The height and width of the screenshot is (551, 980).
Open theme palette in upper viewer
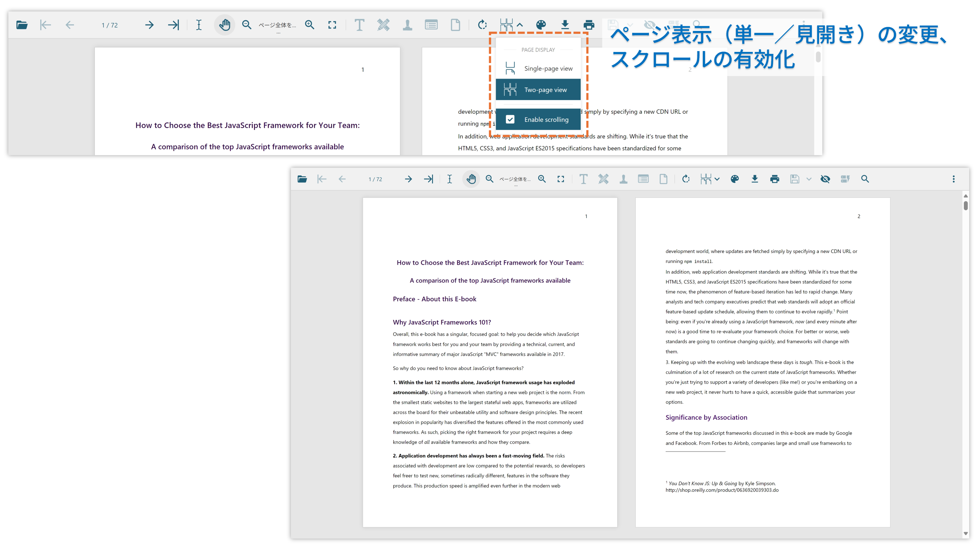click(541, 25)
